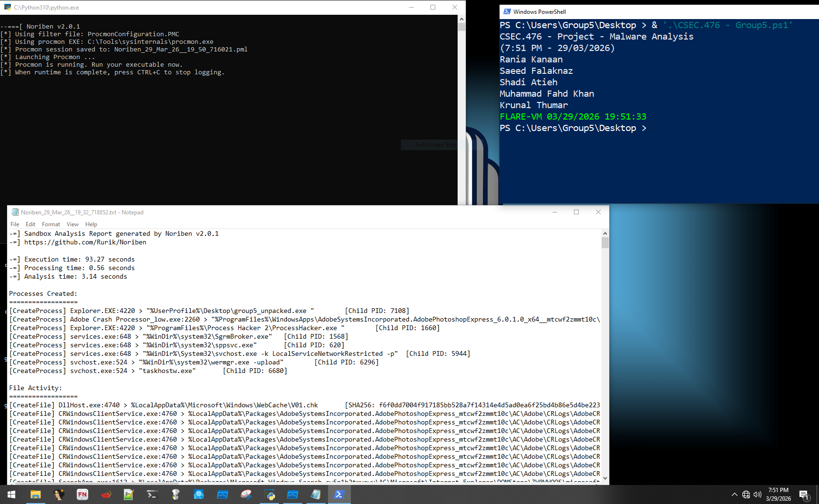Open the Format menu in Notepad

click(51, 224)
